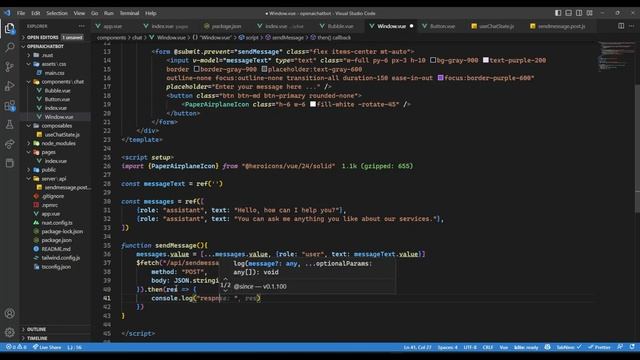Screen dimensions: 640x360
Task: Start Live Share from status bar
Action: 47,347
